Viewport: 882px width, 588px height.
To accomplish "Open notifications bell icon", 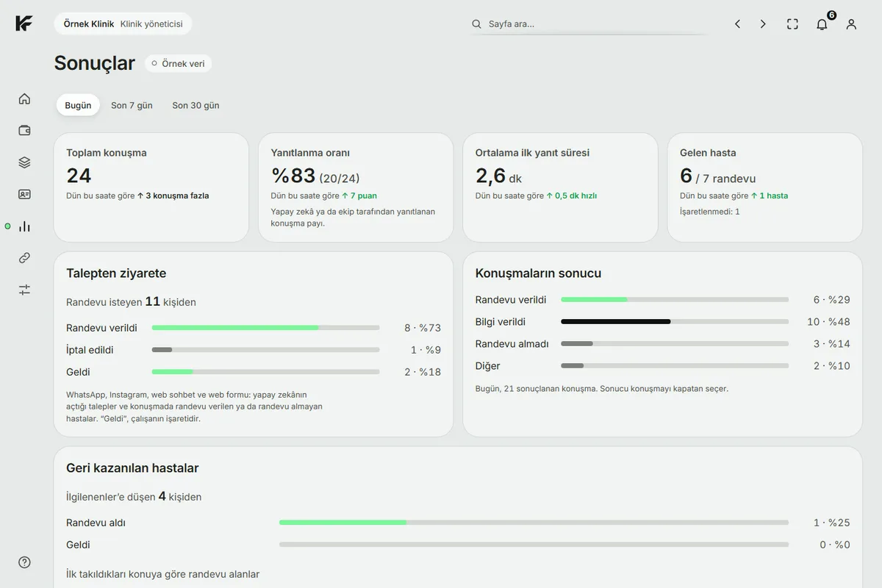I will (822, 24).
